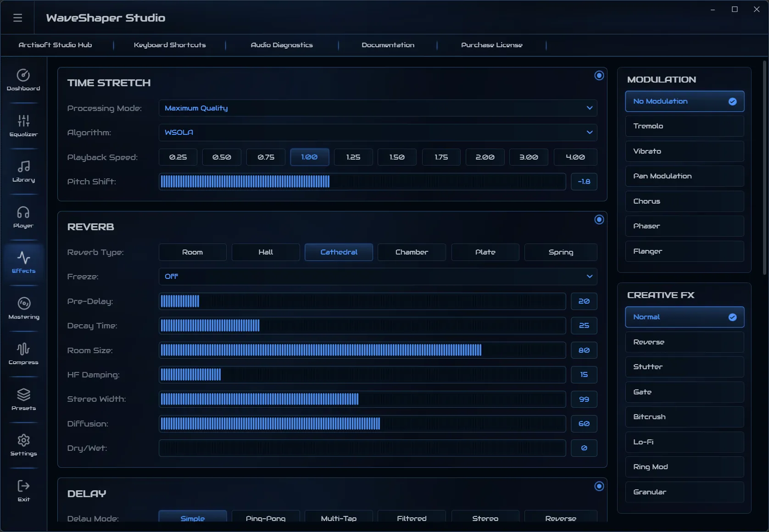Select the Effects sidebar icon
The height and width of the screenshot is (532, 769).
23,262
